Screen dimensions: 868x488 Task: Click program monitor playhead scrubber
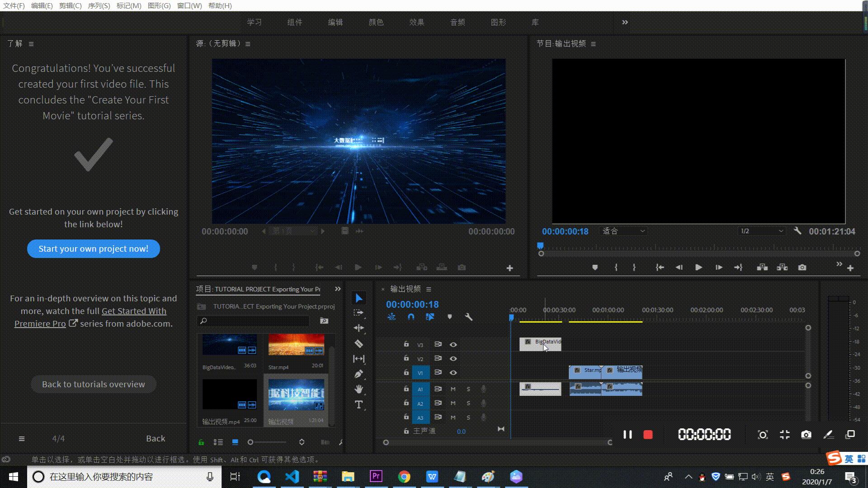click(x=540, y=246)
